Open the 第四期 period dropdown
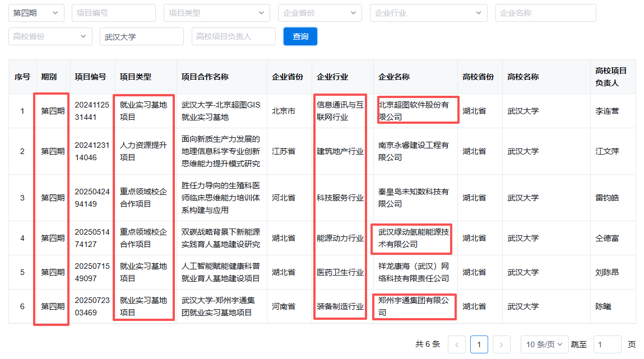 [36, 13]
